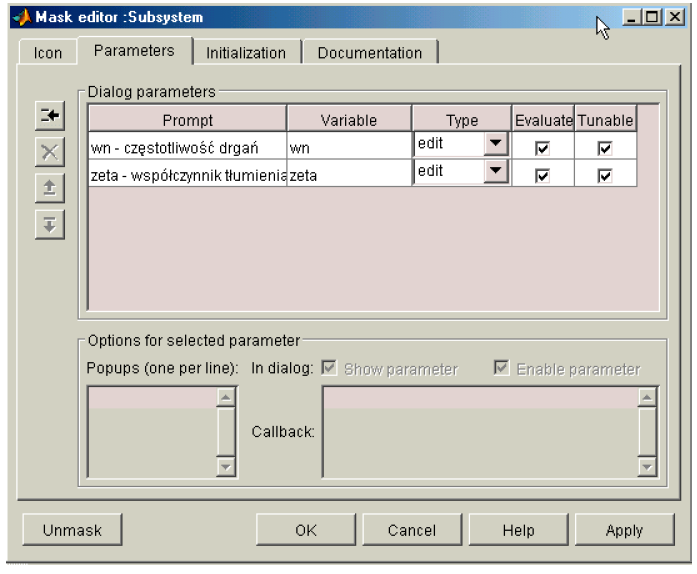Toggle Evaluate checkbox for wn parameter
Screen dimensions: 697x574
(542, 147)
